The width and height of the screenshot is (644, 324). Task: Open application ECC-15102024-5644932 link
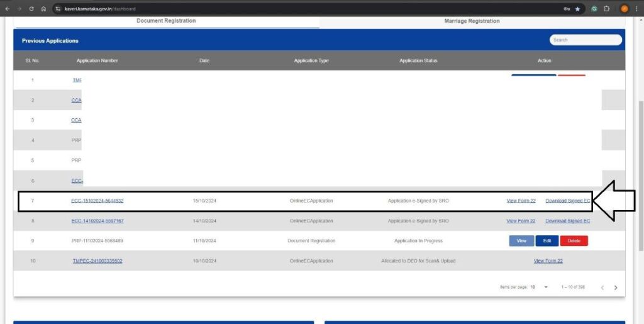97,201
